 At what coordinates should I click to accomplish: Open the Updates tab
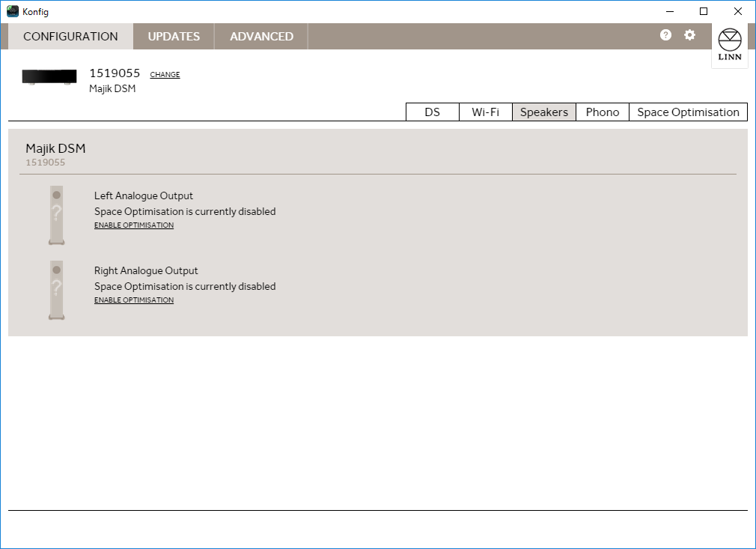174,36
